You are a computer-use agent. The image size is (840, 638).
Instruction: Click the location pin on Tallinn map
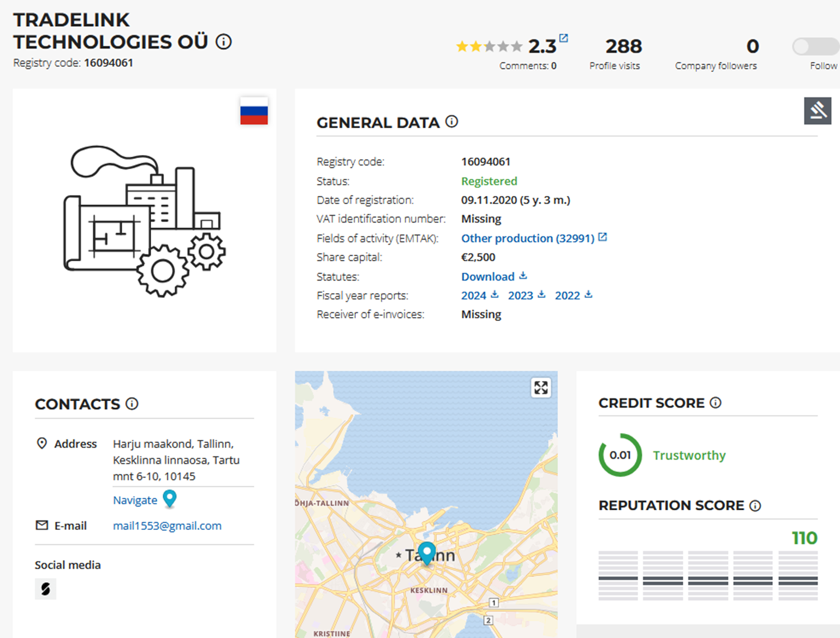pyautogui.click(x=427, y=553)
